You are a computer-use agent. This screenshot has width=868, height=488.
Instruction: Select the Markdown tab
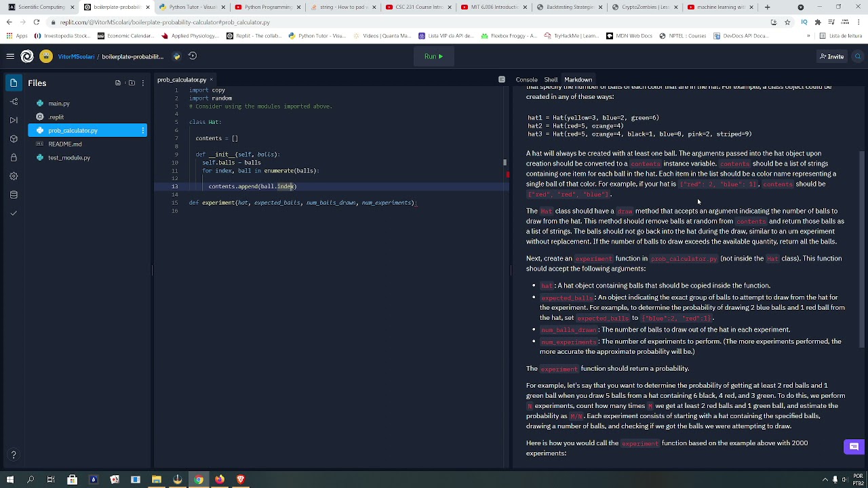tap(578, 80)
